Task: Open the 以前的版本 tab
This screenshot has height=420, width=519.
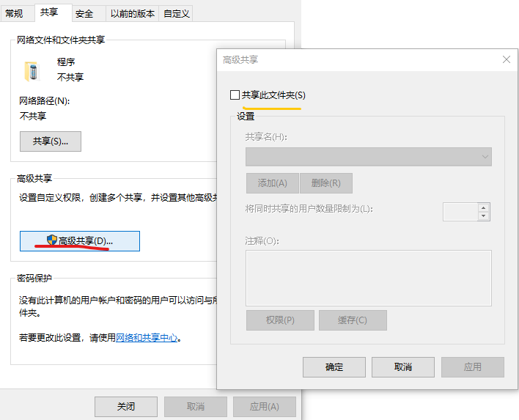Action: [133, 14]
